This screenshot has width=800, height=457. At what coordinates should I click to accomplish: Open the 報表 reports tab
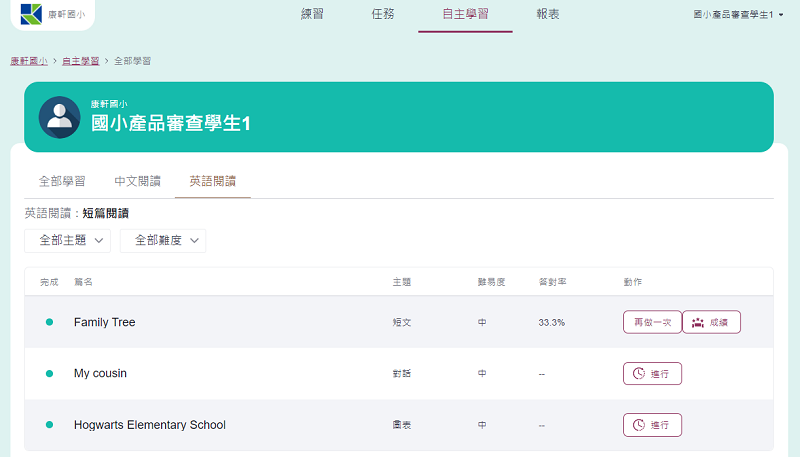548,15
